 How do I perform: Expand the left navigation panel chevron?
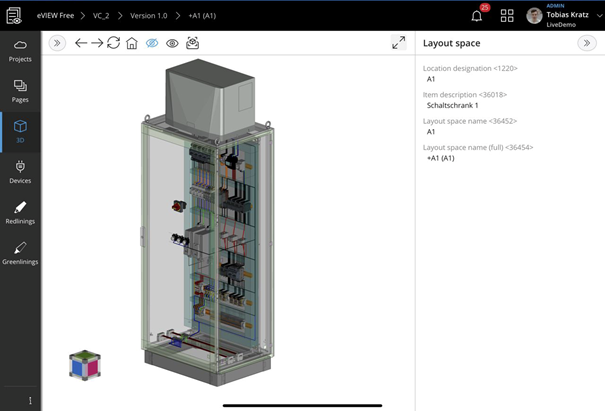tap(57, 43)
